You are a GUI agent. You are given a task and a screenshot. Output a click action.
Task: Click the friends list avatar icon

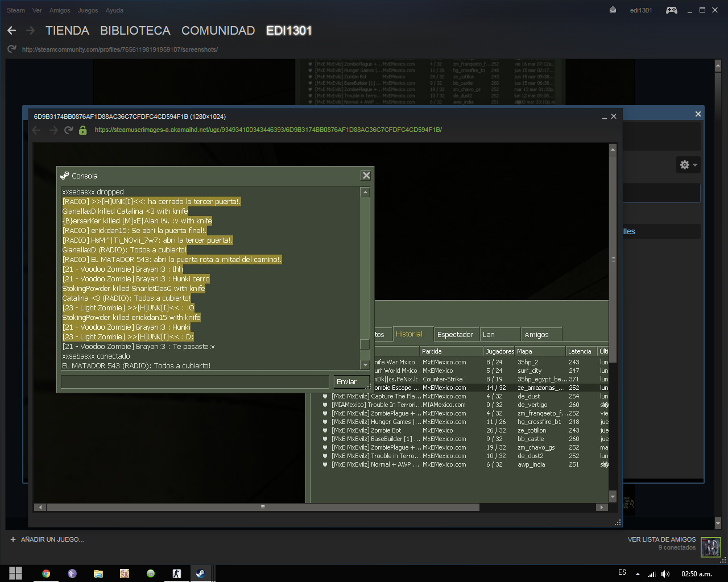pyautogui.click(x=711, y=547)
